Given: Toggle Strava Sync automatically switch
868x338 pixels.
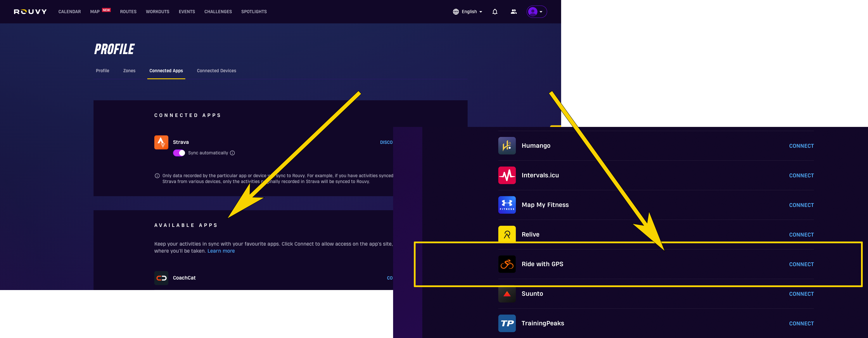Looking at the screenshot, I should 179,153.
